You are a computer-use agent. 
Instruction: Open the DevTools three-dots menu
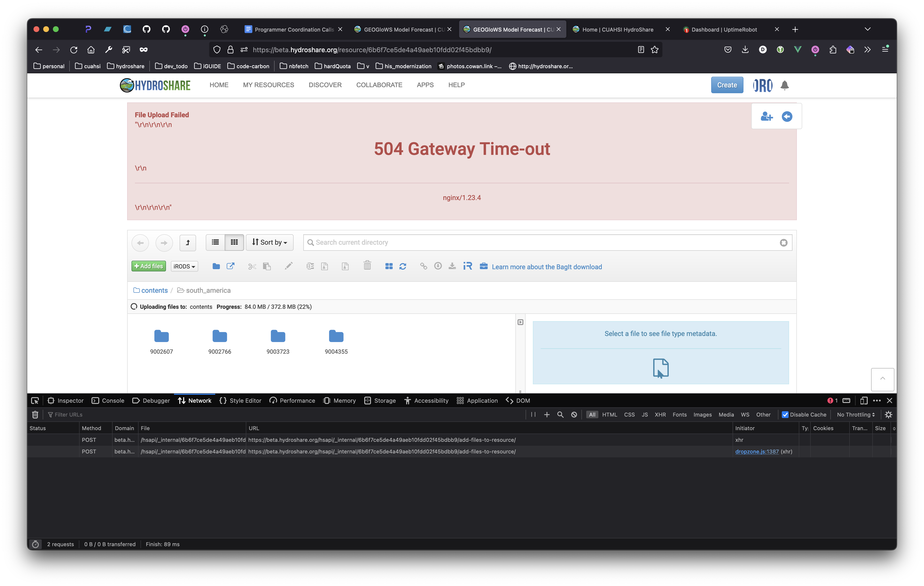(877, 401)
